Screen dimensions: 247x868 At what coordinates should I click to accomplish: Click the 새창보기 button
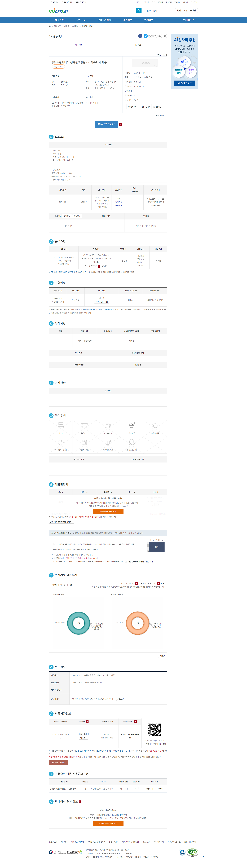150,788
